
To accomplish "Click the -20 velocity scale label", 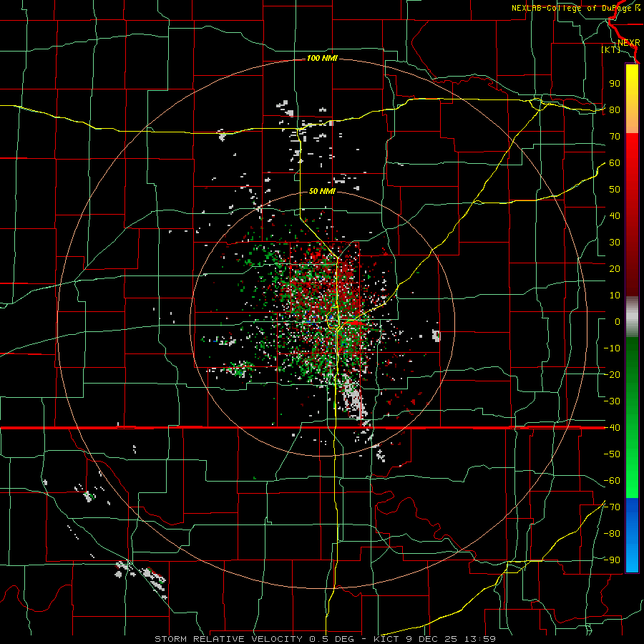I will 612,374.
